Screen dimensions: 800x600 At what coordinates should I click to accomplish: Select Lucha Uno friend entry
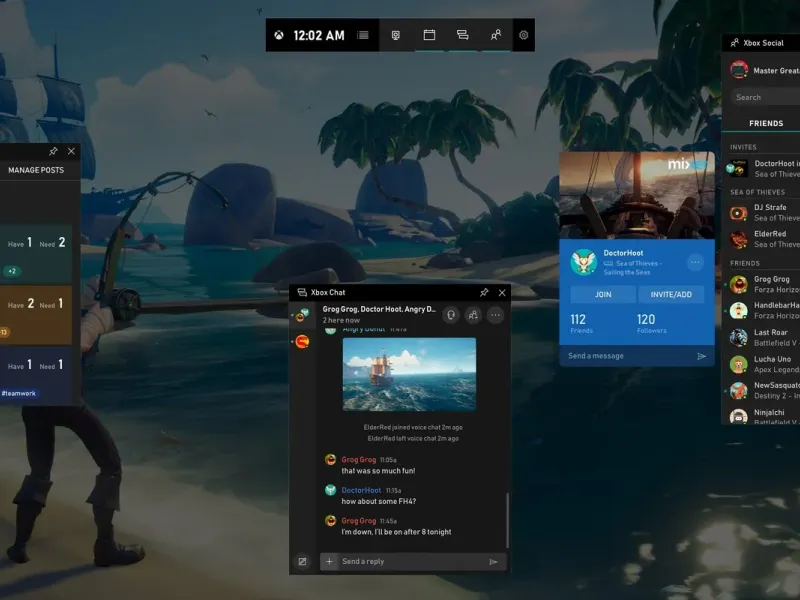click(763, 364)
